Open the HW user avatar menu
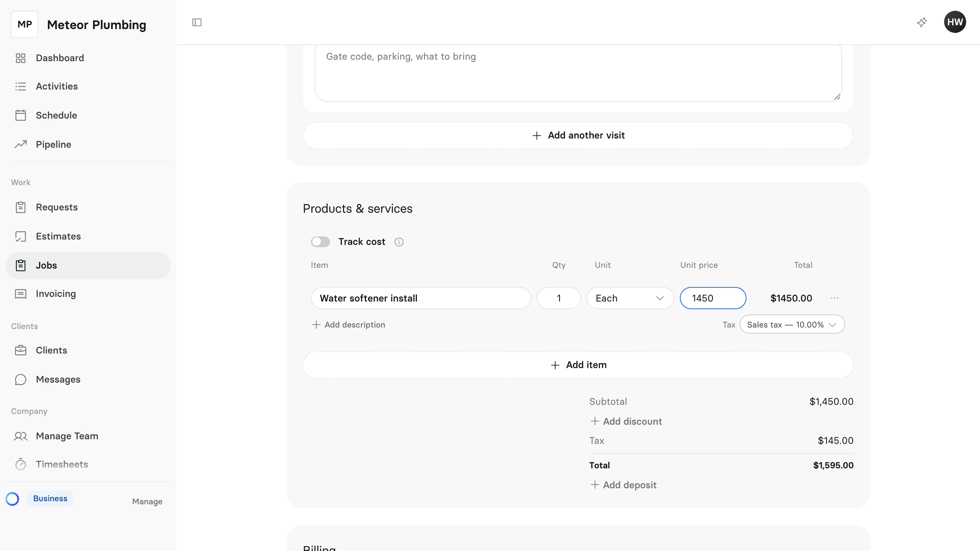 point(955,22)
